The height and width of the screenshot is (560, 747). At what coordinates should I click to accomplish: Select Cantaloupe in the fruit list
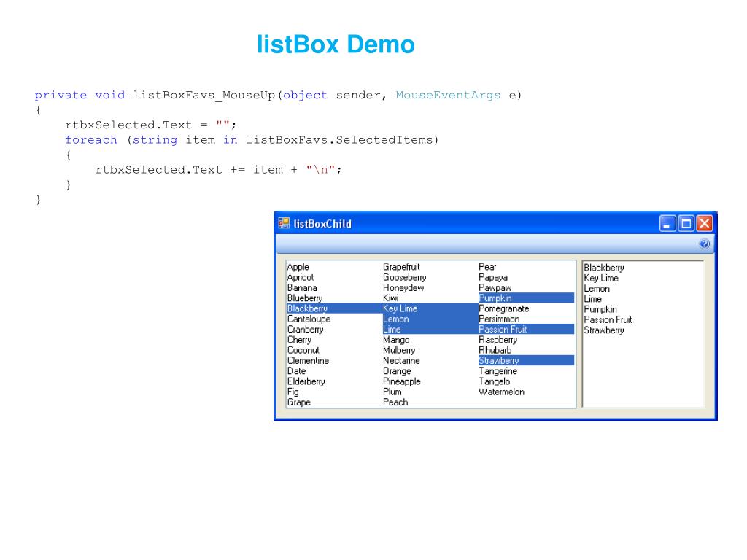[309, 319]
